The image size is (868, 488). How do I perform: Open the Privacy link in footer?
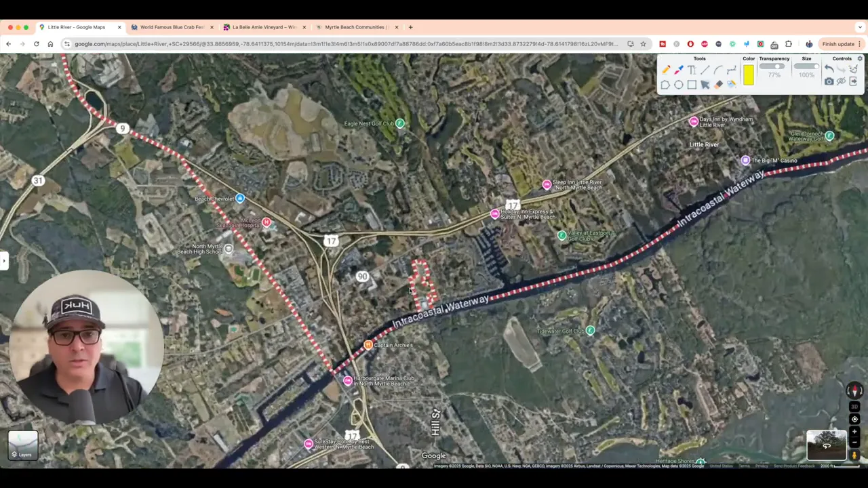click(762, 466)
